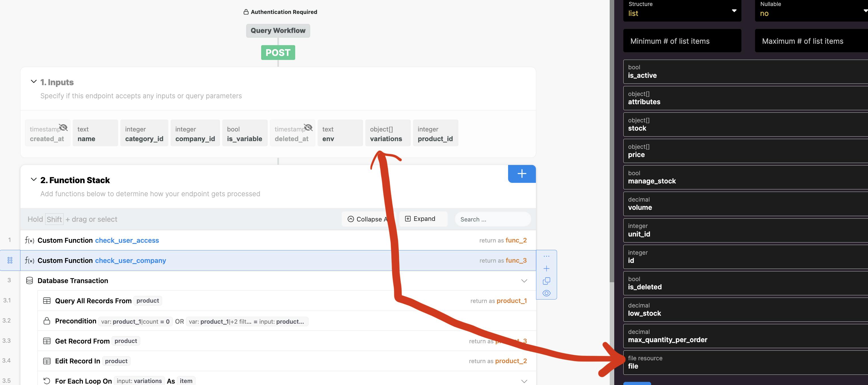Open the Nullable dropdown
Image resolution: width=868 pixels, height=385 pixels.
click(810, 11)
